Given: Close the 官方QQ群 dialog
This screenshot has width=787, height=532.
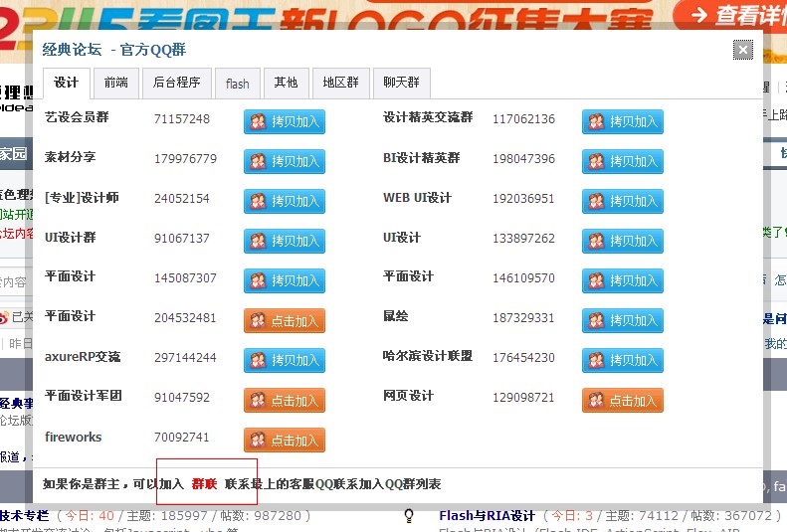Looking at the screenshot, I should tap(743, 50).
